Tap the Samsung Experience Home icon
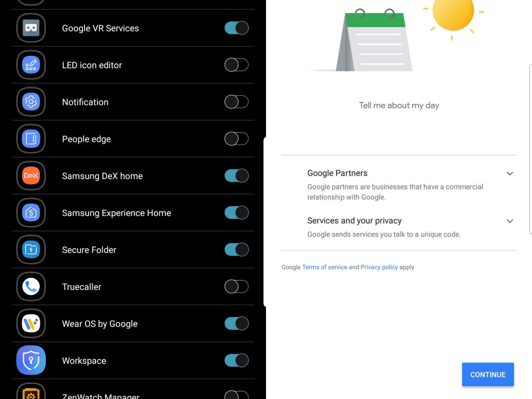 [x=31, y=213]
